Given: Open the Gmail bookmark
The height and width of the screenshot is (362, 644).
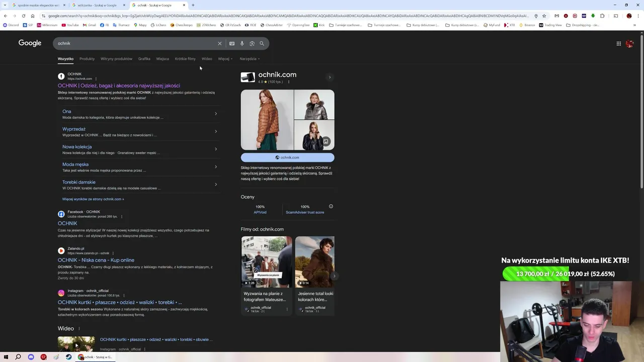Looking at the screenshot, I should [x=90, y=25].
